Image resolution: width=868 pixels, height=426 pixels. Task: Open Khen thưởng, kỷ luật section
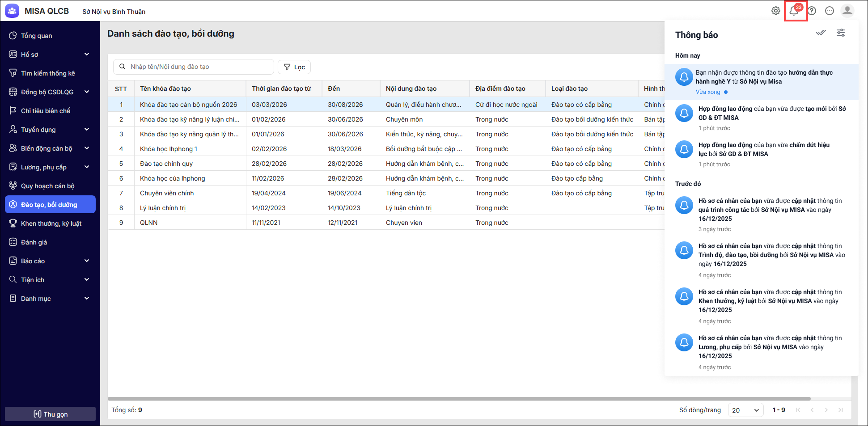(51, 224)
